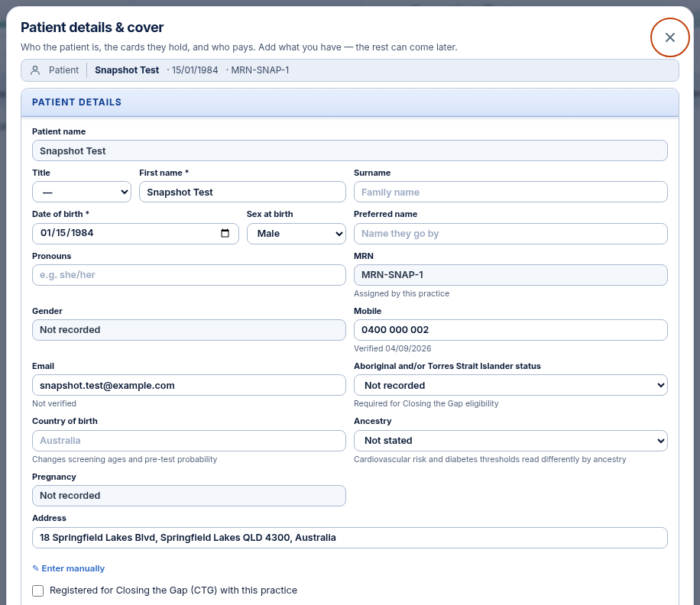Screen dimensions: 700x605
Task: Focus the Patient name field
Action: (350, 150)
